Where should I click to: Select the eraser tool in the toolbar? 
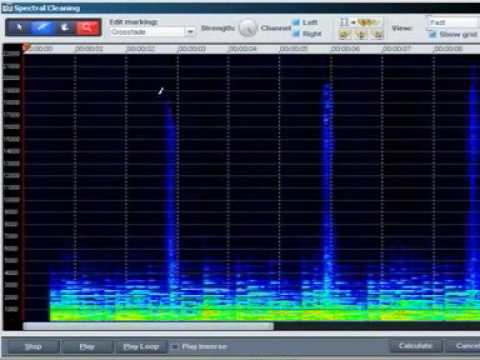65,28
